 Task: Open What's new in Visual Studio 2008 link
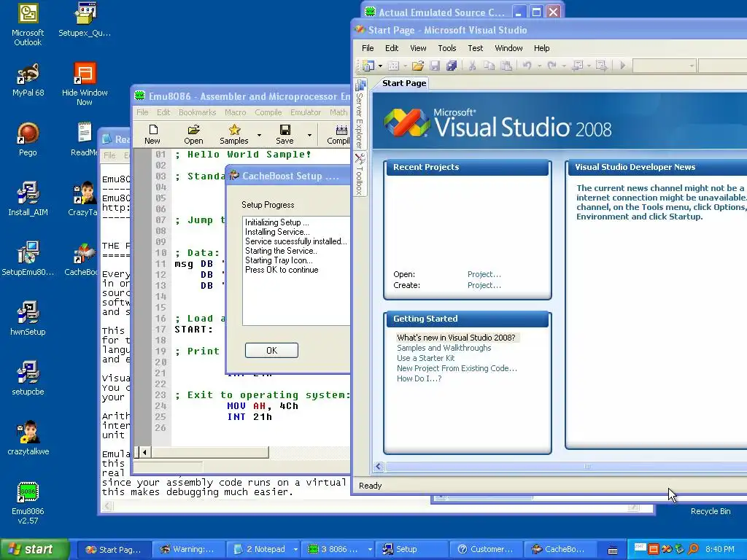click(456, 338)
